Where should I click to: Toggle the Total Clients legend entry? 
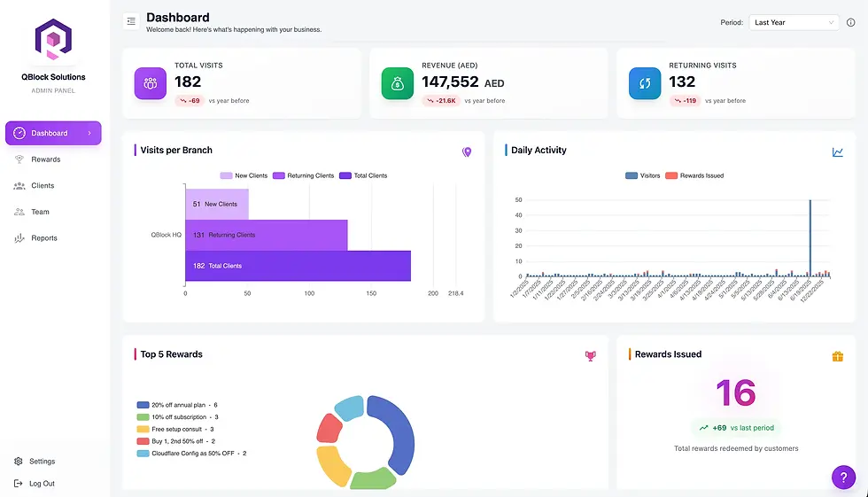point(363,175)
